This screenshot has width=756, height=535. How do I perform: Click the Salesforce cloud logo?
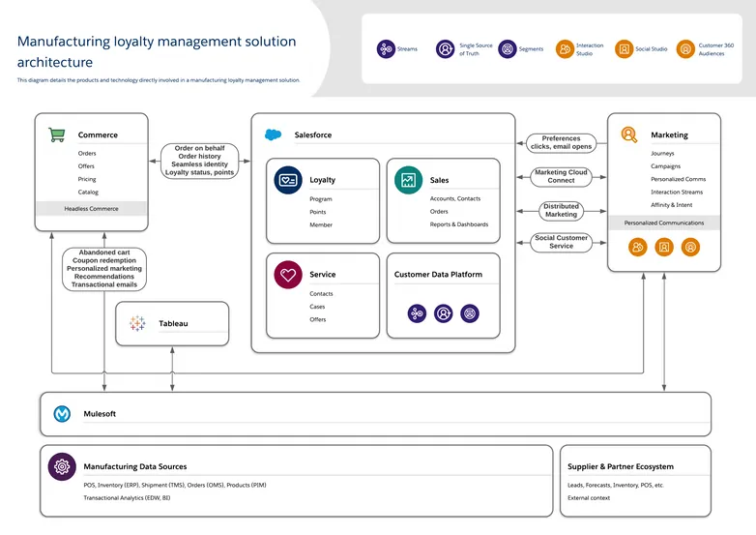pos(273,134)
